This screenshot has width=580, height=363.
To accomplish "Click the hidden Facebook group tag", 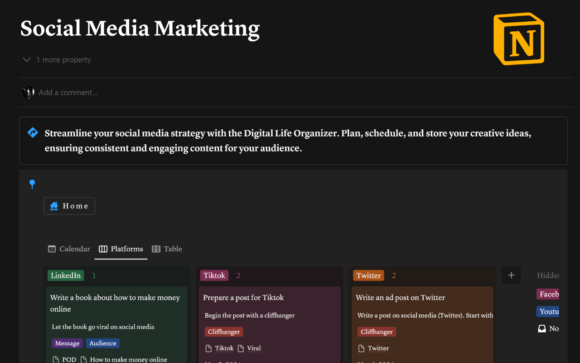I will (548, 294).
